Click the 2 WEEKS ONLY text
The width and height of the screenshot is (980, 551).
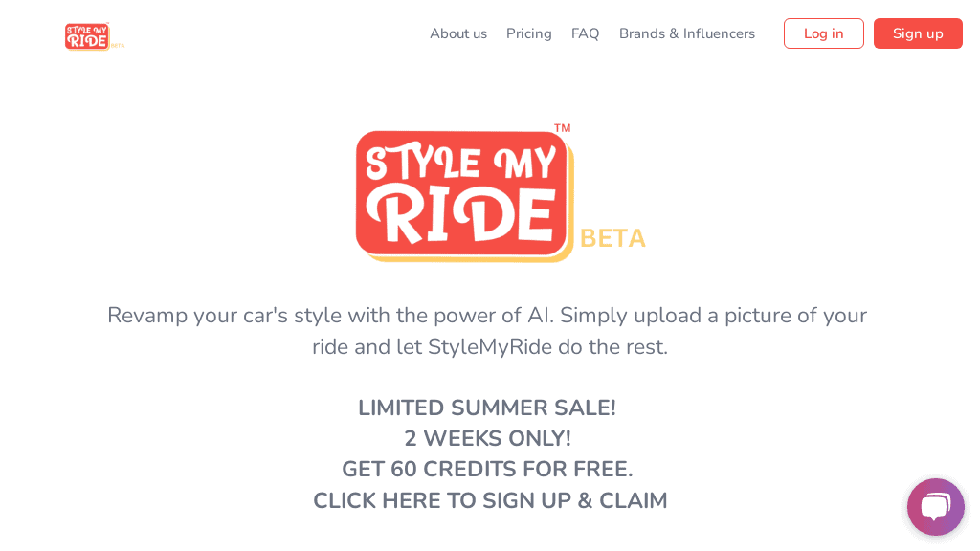487,438
